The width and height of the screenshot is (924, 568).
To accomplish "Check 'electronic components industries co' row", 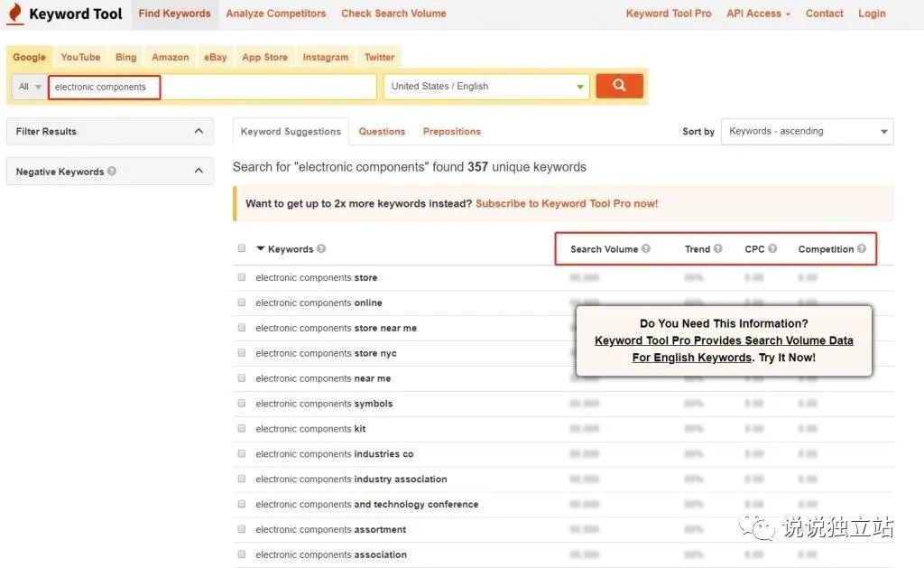I will tap(242, 453).
